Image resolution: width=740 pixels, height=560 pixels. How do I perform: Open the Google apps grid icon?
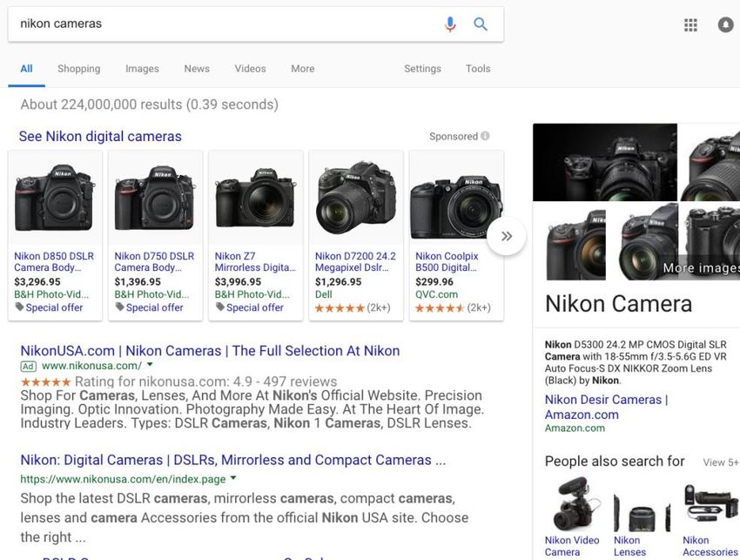[x=690, y=25]
